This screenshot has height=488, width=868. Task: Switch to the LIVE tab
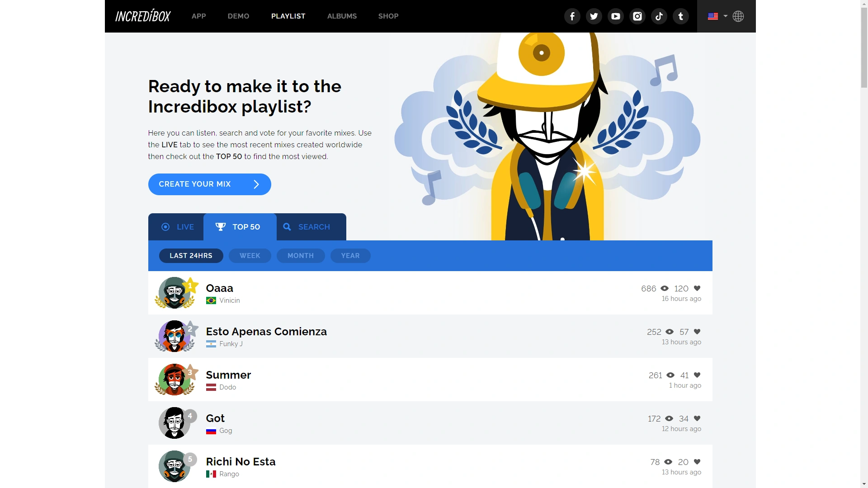tap(177, 227)
